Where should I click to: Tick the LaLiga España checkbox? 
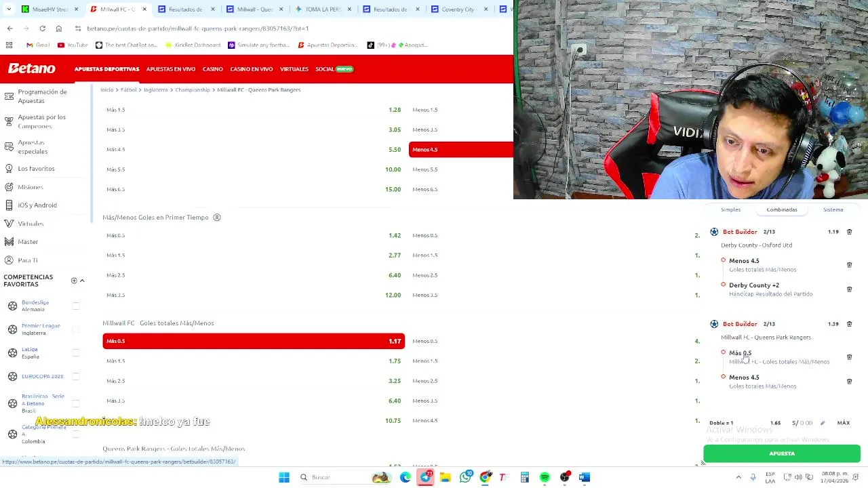tap(76, 353)
